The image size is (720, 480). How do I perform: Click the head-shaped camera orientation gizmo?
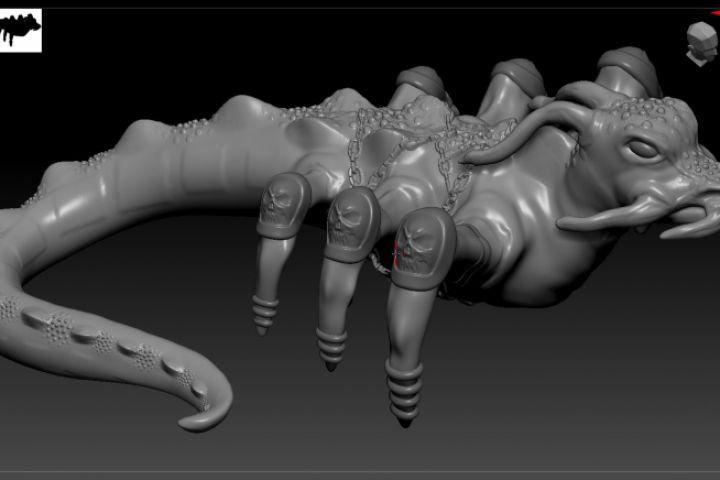702,44
